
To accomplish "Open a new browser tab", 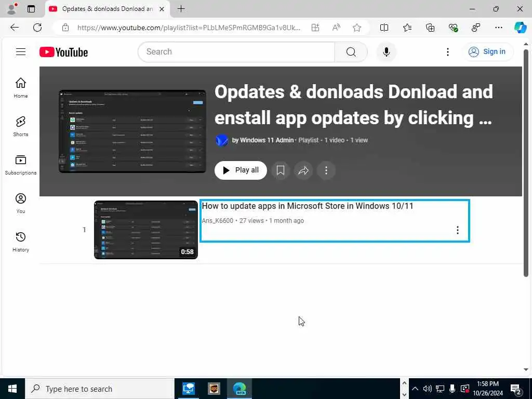I will 181,9.
